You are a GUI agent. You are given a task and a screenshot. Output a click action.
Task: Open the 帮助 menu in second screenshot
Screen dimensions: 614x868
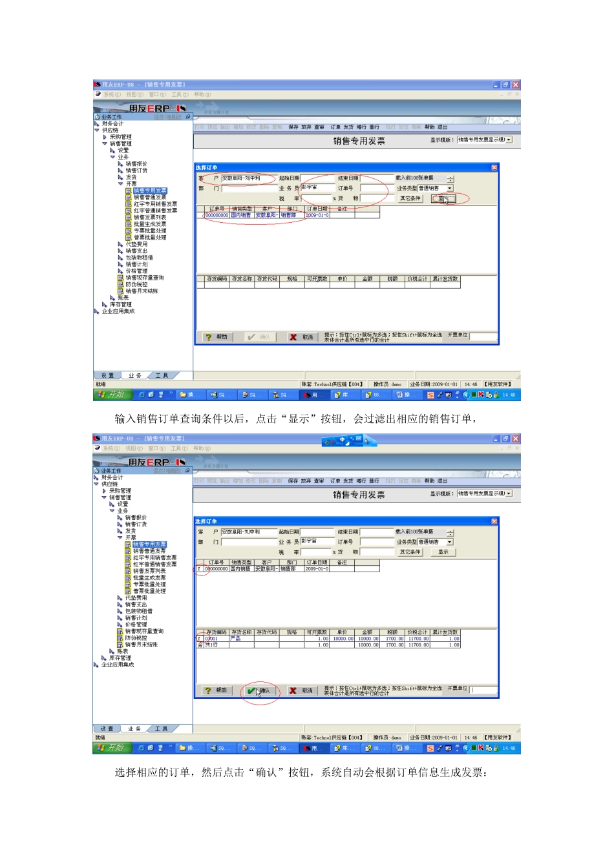coord(202,448)
